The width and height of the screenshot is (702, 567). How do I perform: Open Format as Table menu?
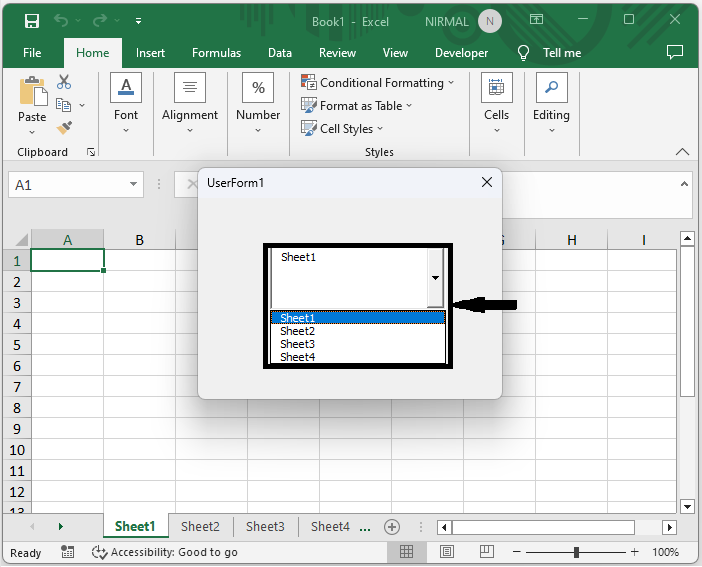tap(356, 106)
